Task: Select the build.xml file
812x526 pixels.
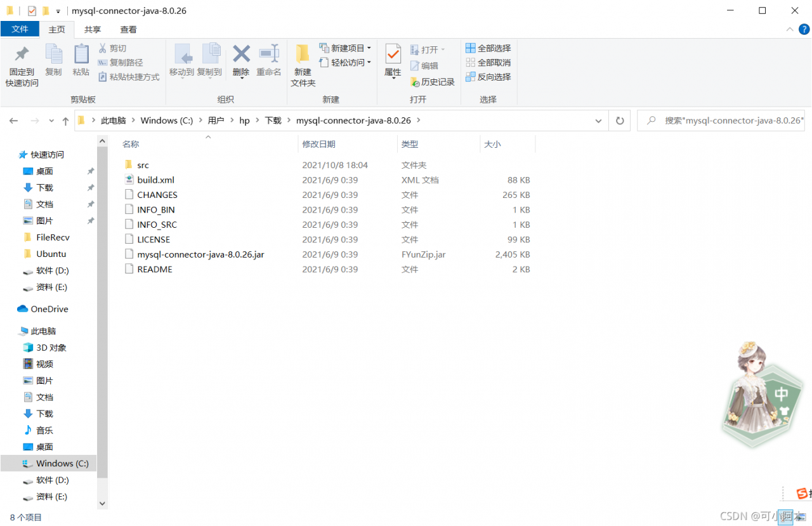Action: [155, 180]
